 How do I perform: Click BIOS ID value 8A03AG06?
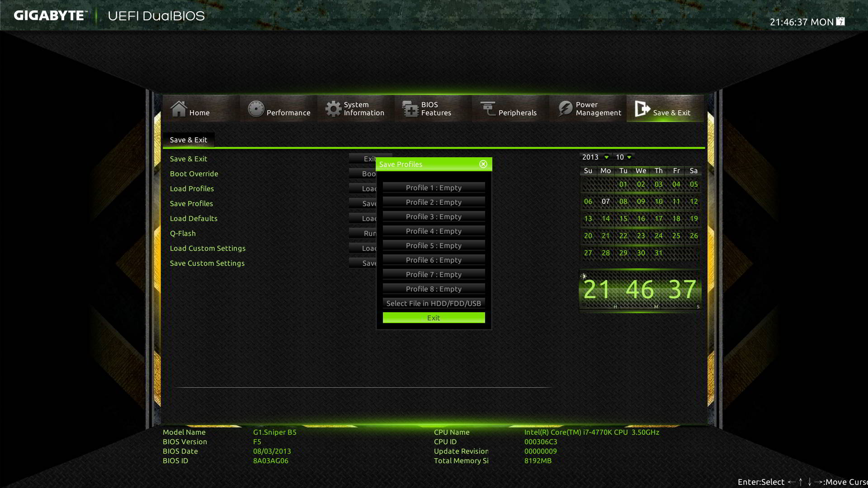271,460
